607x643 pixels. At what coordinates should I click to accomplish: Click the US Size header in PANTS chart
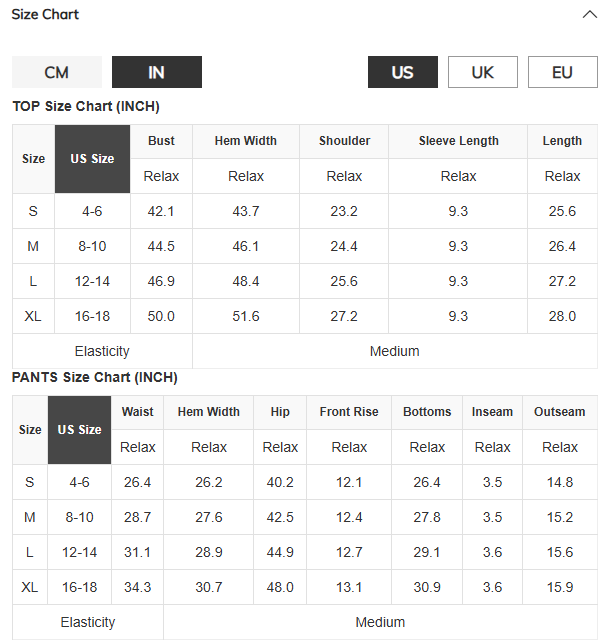point(79,430)
